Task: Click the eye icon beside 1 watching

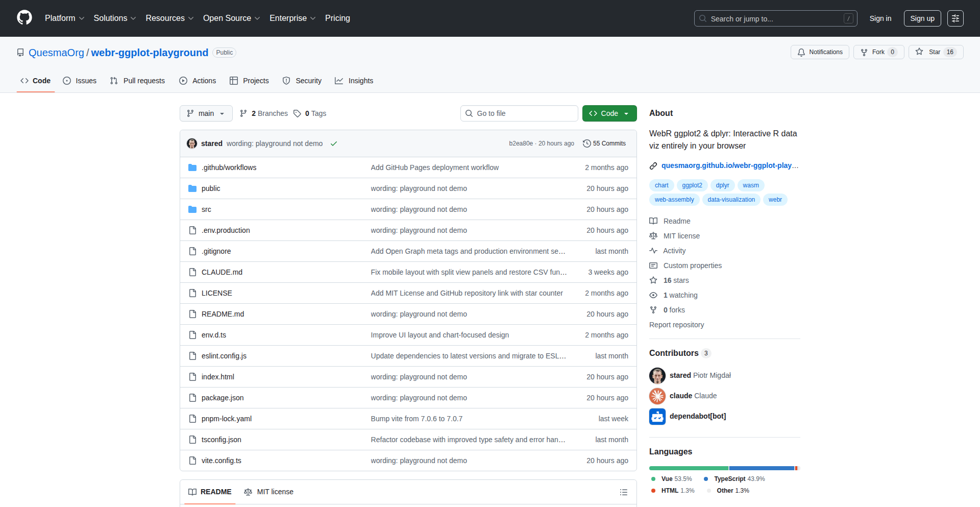Action: pyautogui.click(x=653, y=295)
